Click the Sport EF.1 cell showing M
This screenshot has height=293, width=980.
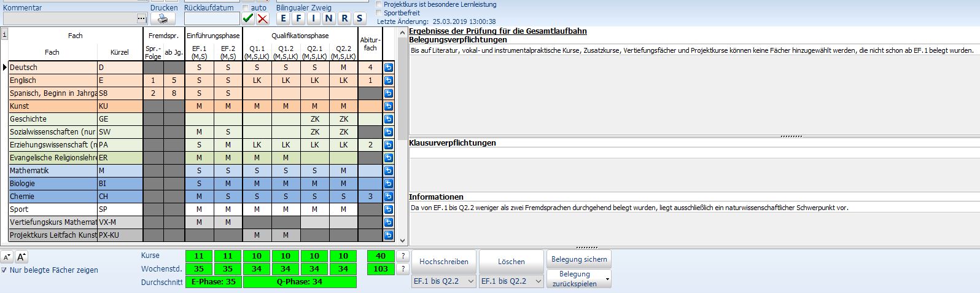(x=199, y=209)
